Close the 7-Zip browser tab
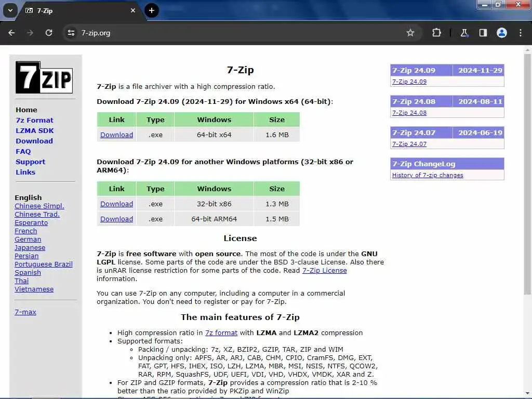 click(x=133, y=10)
